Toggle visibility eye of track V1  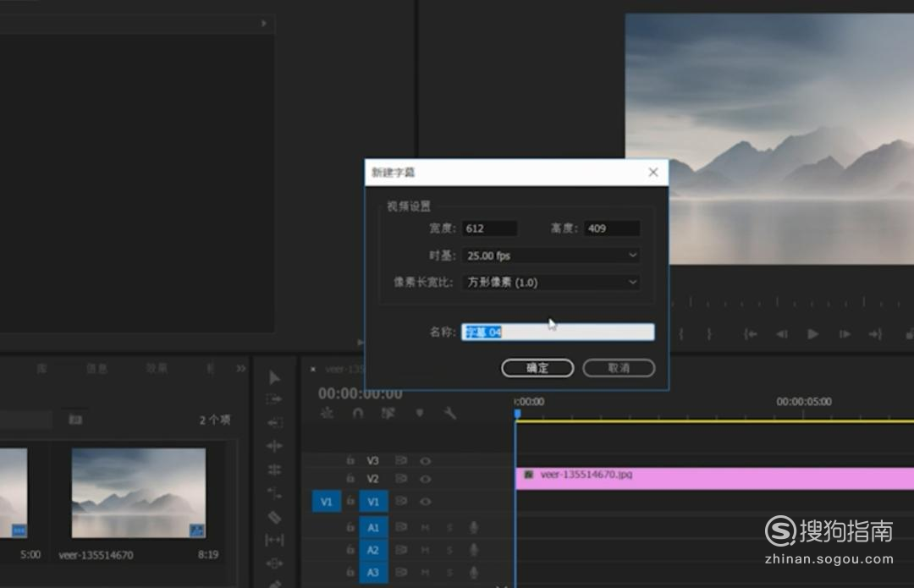pos(426,501)
